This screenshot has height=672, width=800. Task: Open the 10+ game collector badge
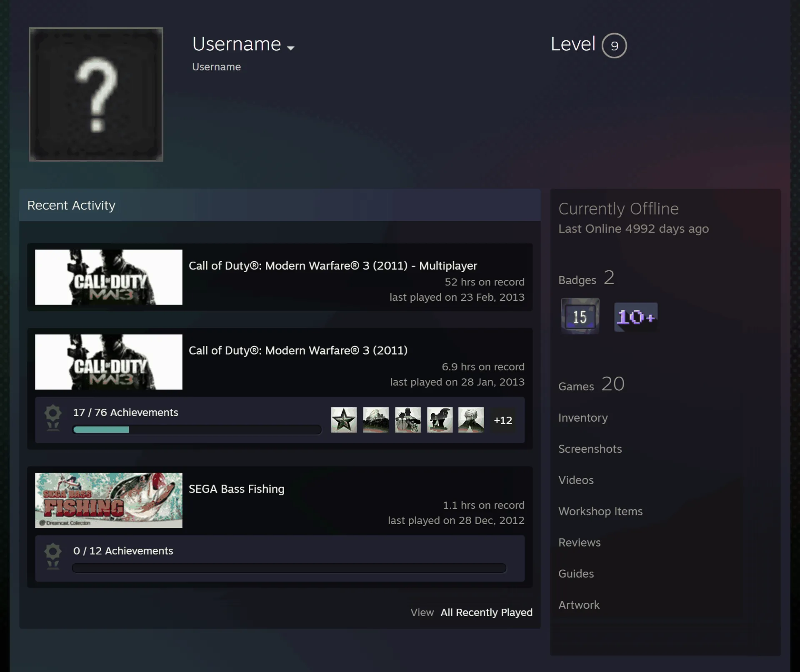tap(636, 317)
